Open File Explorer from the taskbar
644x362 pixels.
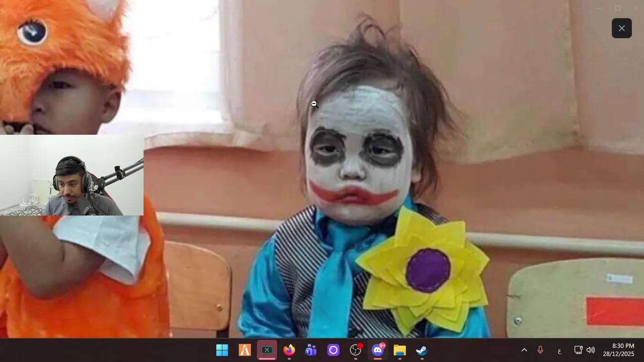tap(399, 350)
